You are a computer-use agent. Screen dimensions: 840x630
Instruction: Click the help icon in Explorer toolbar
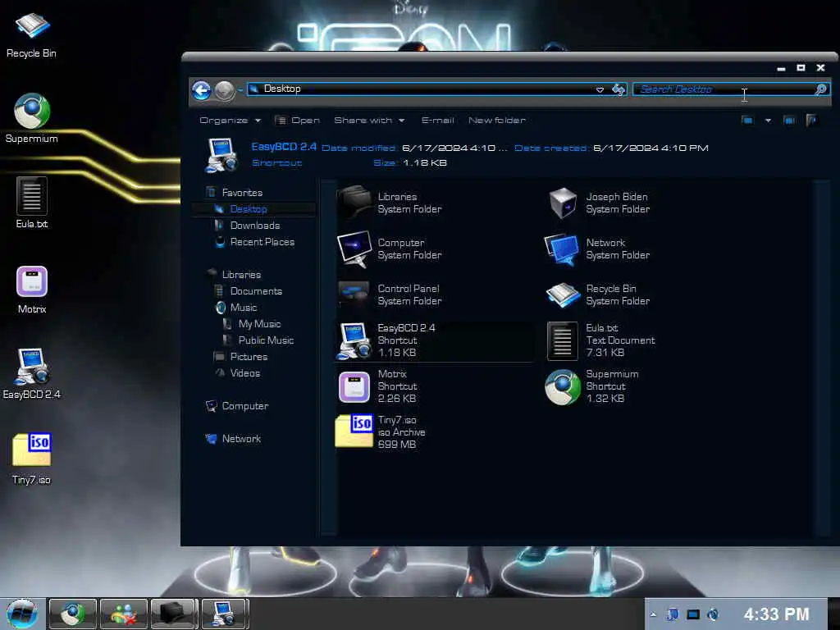[811, 121]
